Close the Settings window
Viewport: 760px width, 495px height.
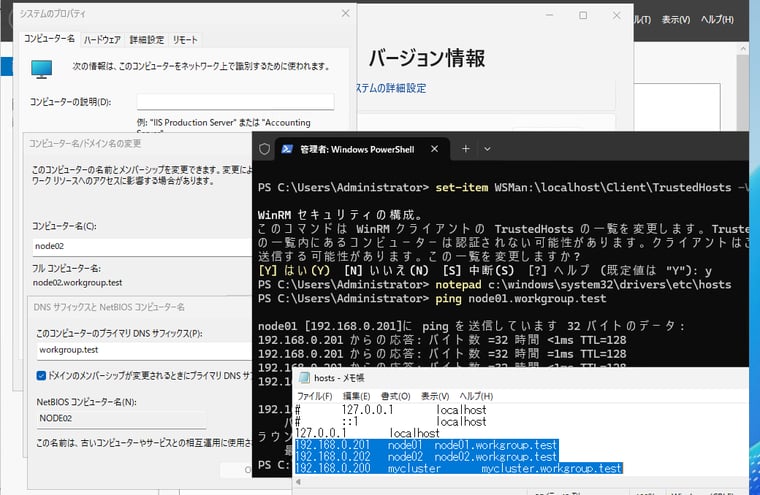(617, 16)
